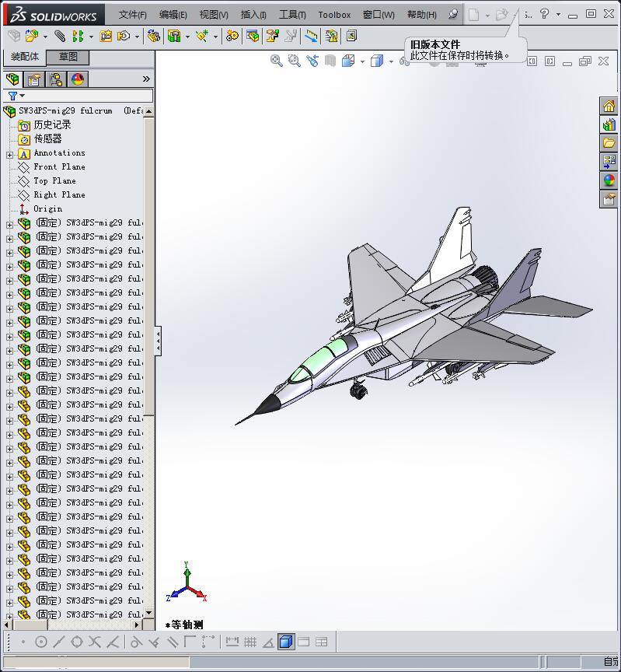Open the 视图(V) menu
The image size is (621, 672).
tap(214, 15)
